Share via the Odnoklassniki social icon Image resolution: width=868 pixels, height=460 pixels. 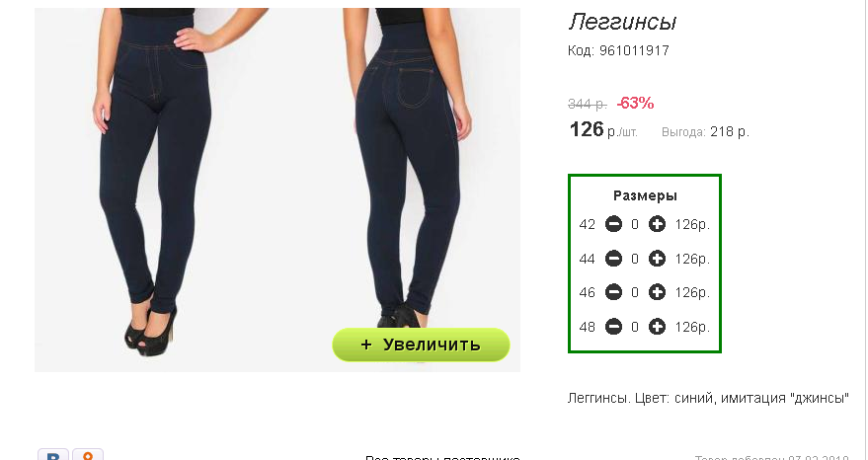tap(88, 454)
